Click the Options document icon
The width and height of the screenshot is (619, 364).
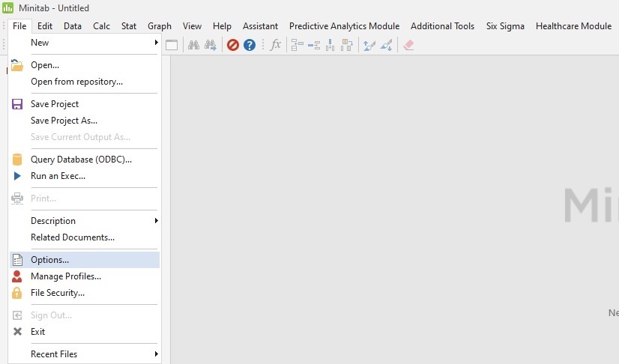17,260
